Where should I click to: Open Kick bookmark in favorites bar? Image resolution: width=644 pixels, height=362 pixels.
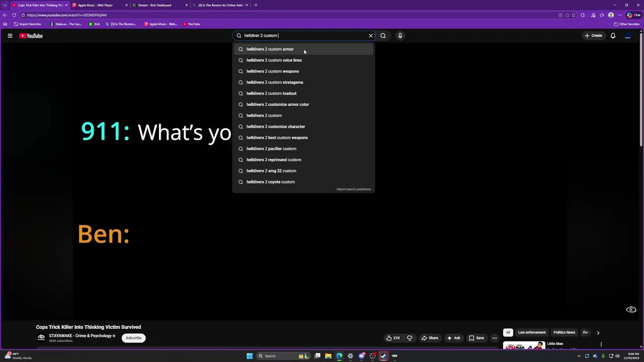click(x=95, y=24)
